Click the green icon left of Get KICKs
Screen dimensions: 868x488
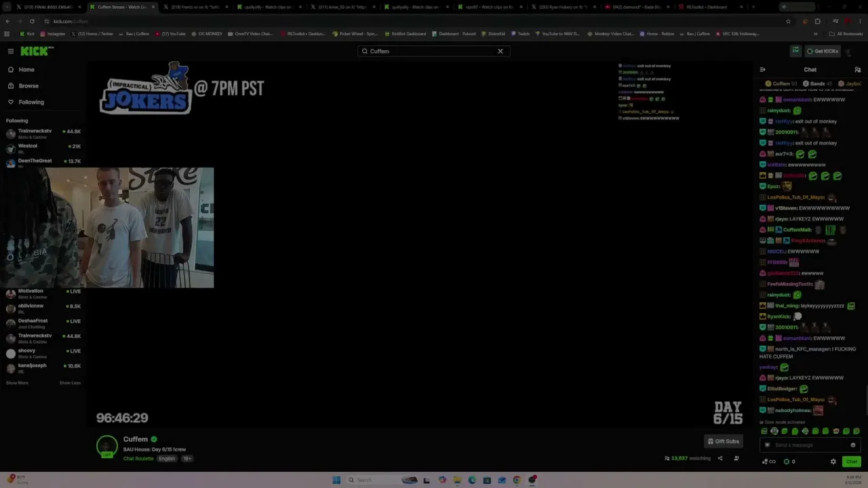point(795,51)
